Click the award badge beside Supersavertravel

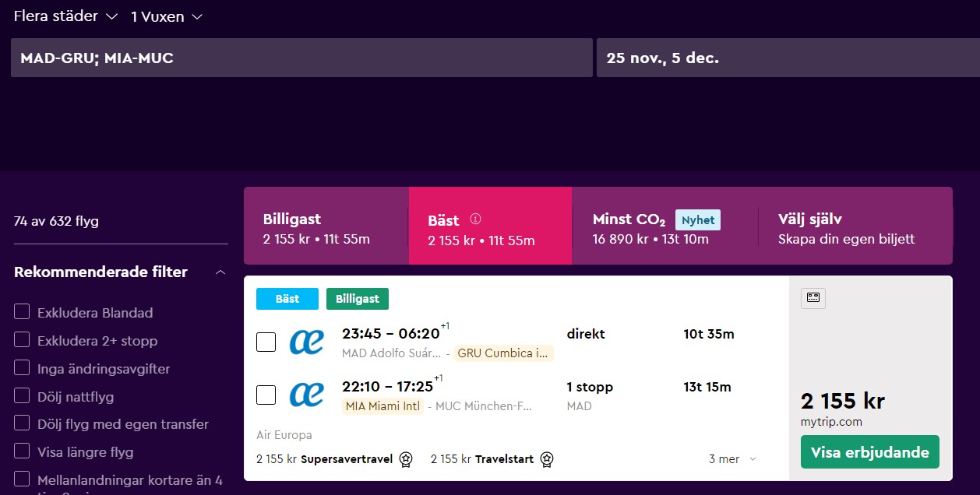click(x=406, y=459)
